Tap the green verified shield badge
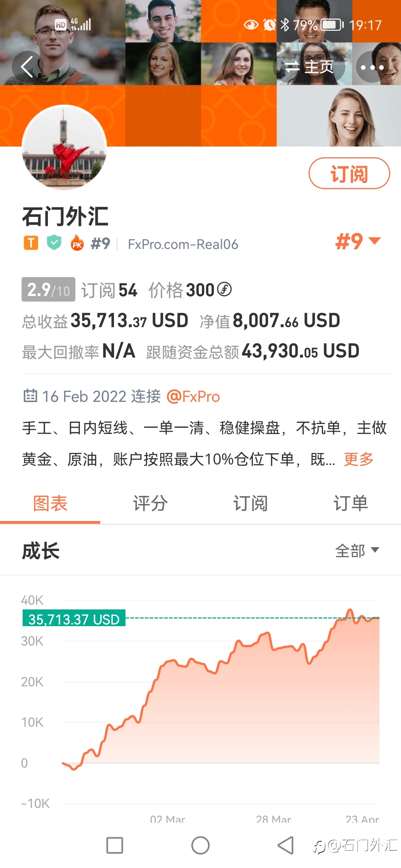 [x=54, y=243]
